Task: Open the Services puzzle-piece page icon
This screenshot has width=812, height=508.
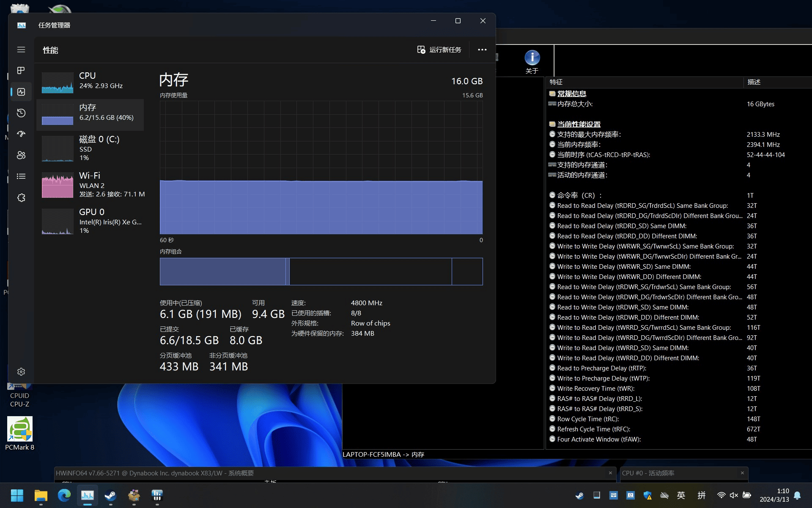Action: tap(21, 198)
